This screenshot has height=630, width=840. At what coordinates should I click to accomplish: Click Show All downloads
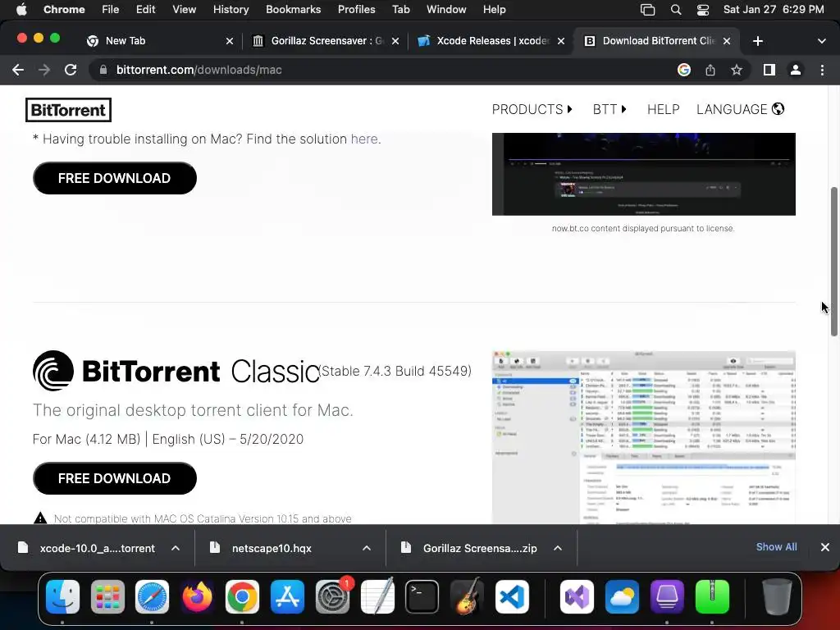(776, 547)
